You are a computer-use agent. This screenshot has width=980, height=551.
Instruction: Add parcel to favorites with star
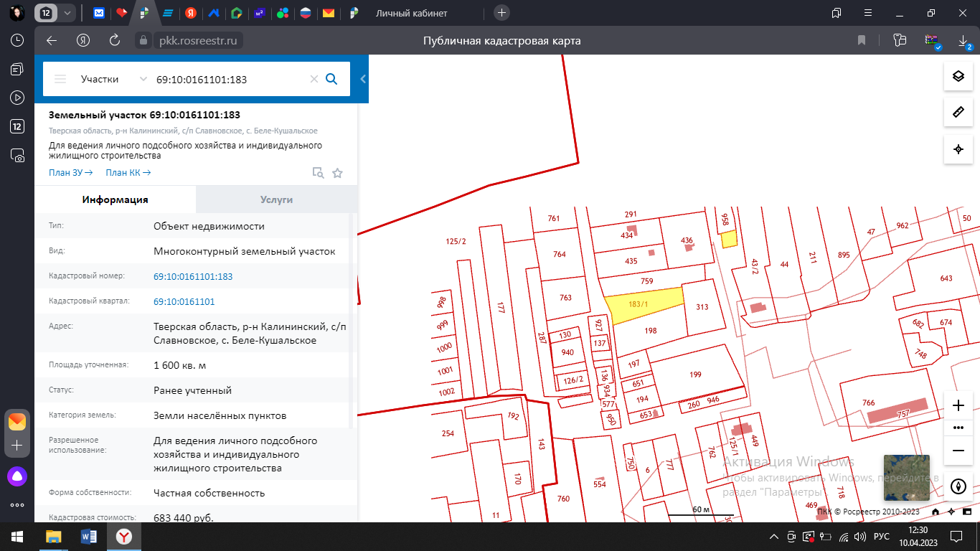[x=337, y=173]
